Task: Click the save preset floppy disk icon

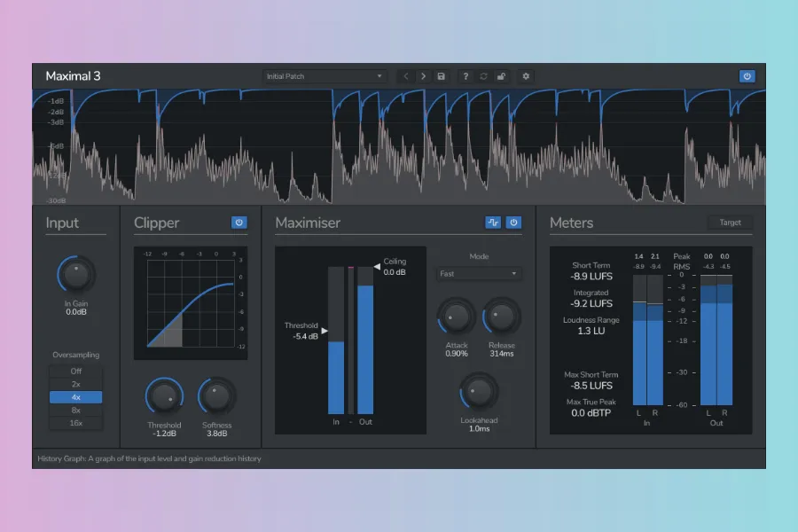Action: (442, 76)
